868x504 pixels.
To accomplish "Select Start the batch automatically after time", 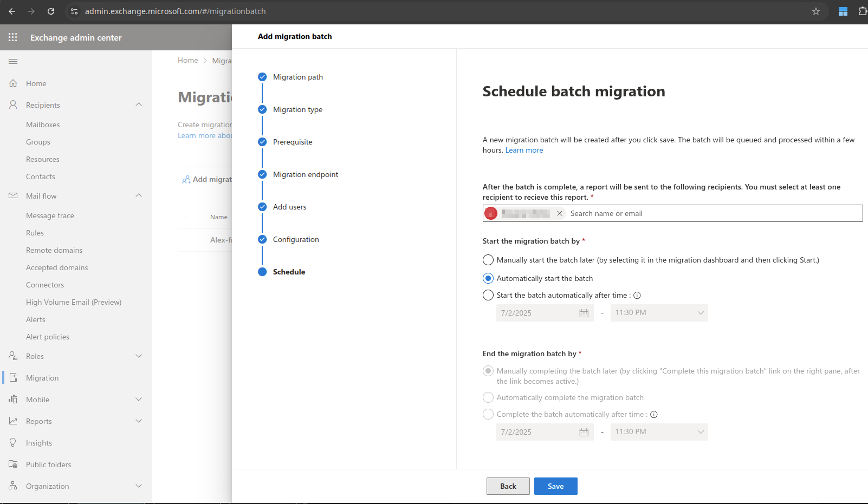I will pos(488,295).
